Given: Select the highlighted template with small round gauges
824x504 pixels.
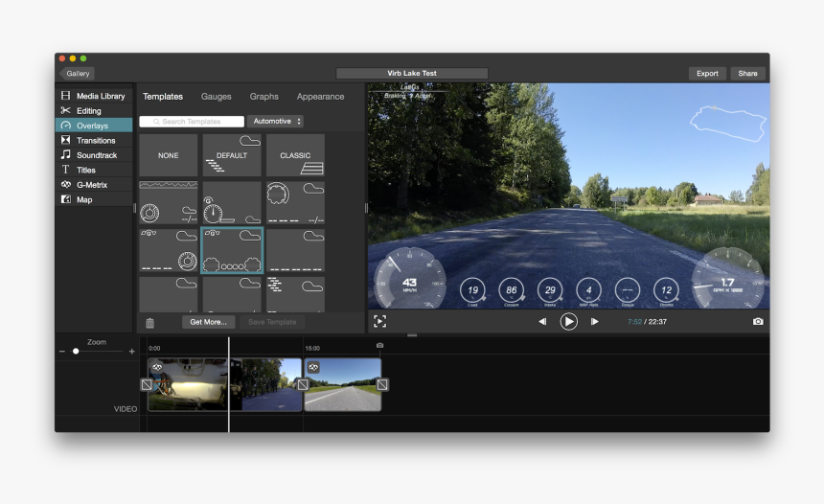Looking at the screenshot, I should (x=232, y=250).
